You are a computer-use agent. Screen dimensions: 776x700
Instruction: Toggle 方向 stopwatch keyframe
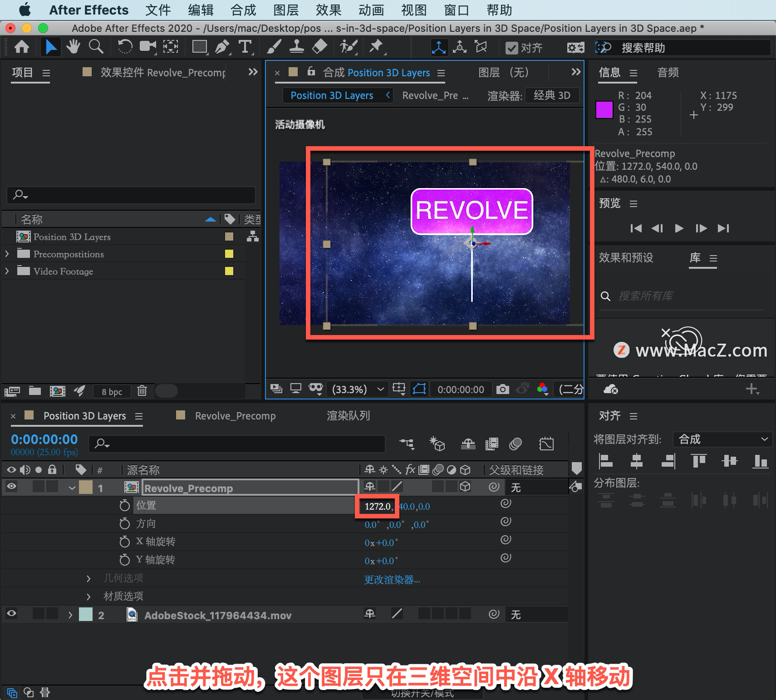coord(124,523)
